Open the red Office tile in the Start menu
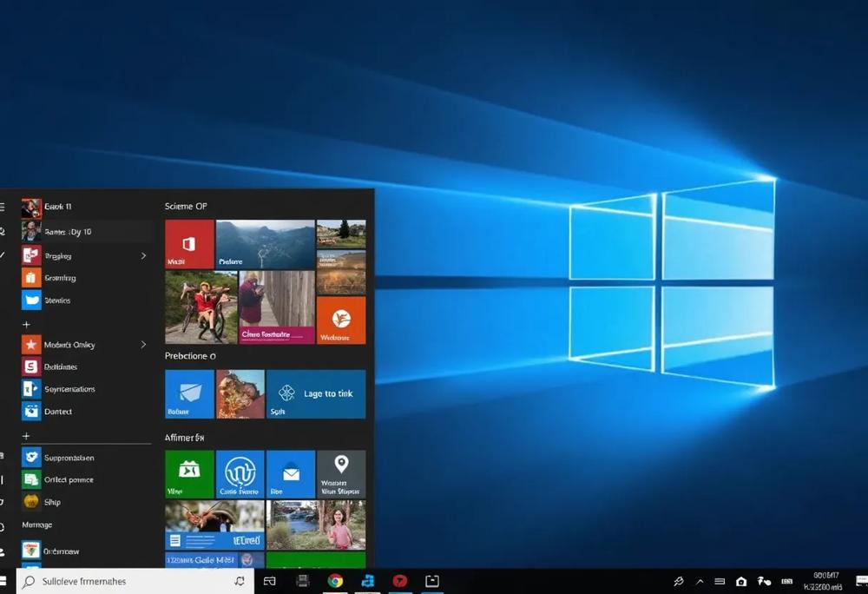This screenshot has width=868, height=594. [x=189, y=244]
